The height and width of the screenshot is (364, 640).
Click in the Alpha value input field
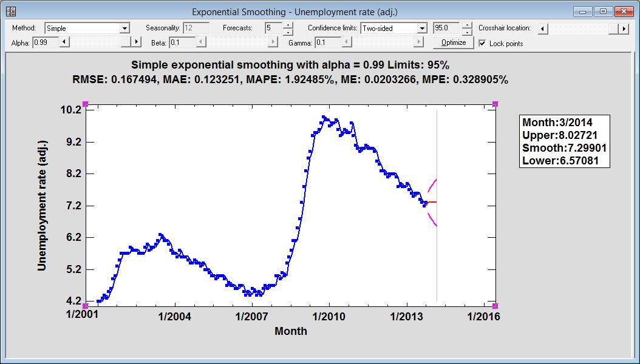tap(45, 42)
